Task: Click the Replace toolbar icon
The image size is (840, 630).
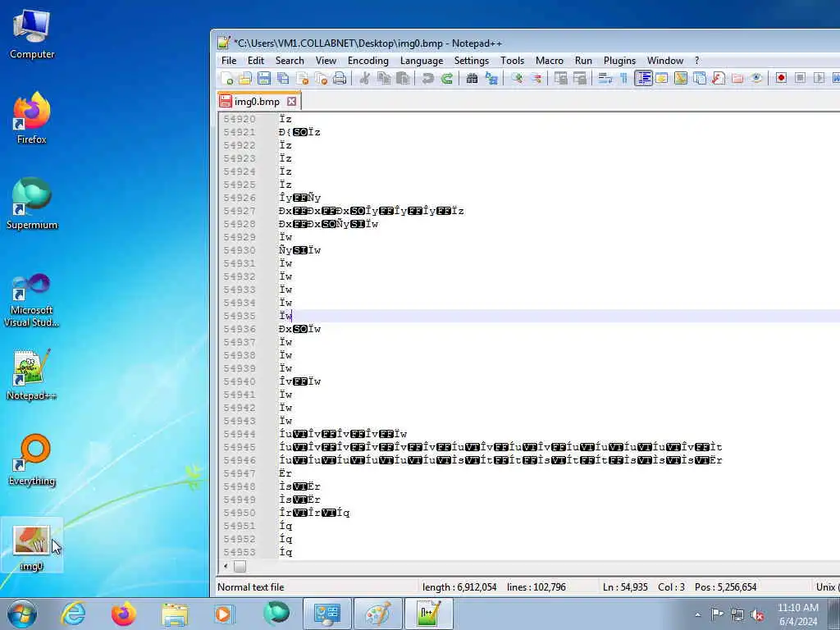Action: coord(491,79)
